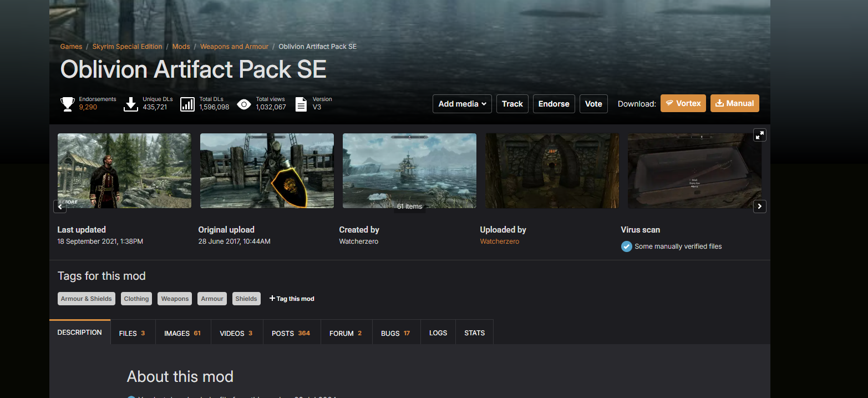This screenshot has height=398, width=868.
Task: Download with Vortex button
Action: click(683, 103)
